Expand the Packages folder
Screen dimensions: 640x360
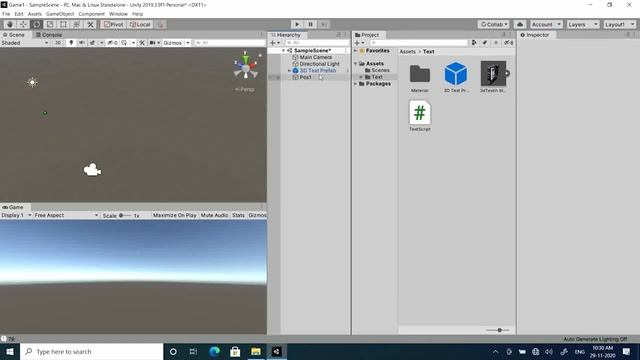click(356, 84)
